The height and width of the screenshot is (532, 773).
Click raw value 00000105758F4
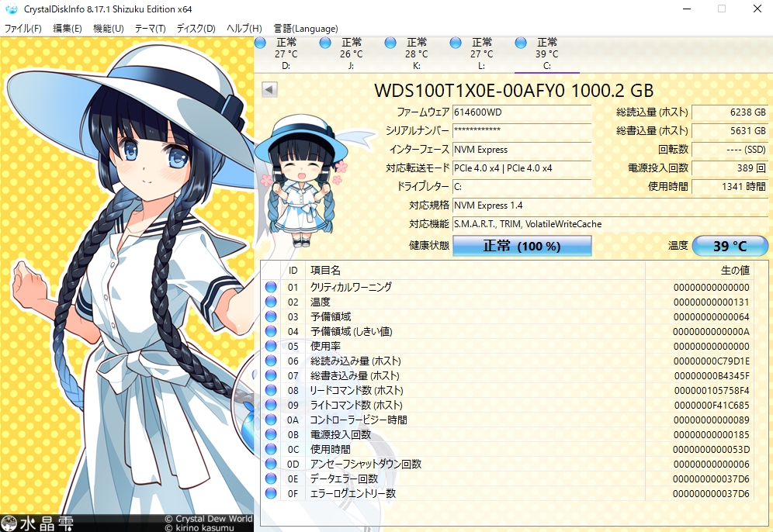712,391
